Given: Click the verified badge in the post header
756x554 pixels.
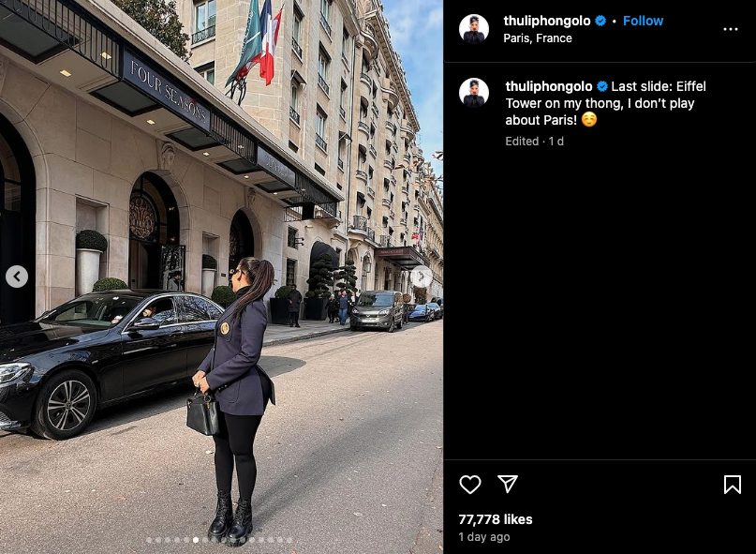Looking at the screenshot, I should [x=600, y=21].
